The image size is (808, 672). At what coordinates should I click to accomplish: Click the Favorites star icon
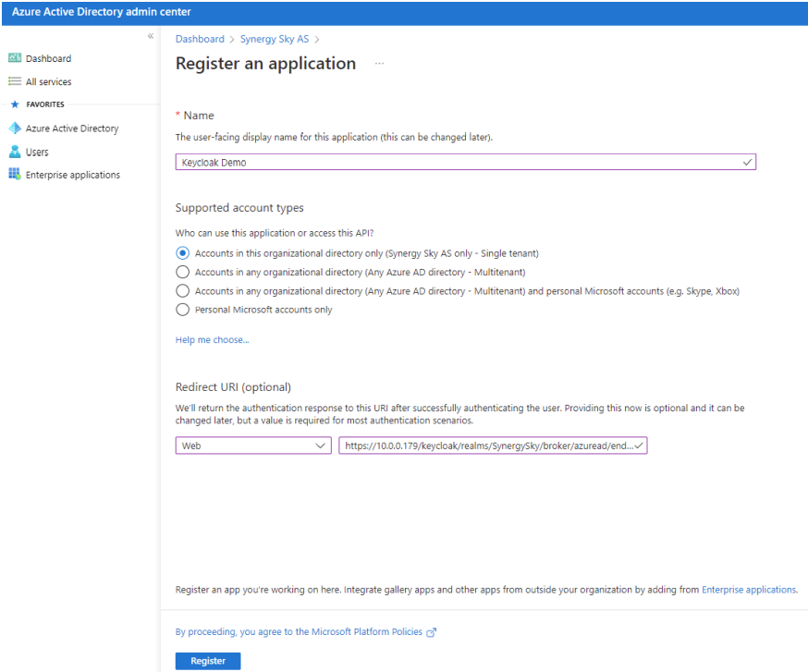(15, 104)
